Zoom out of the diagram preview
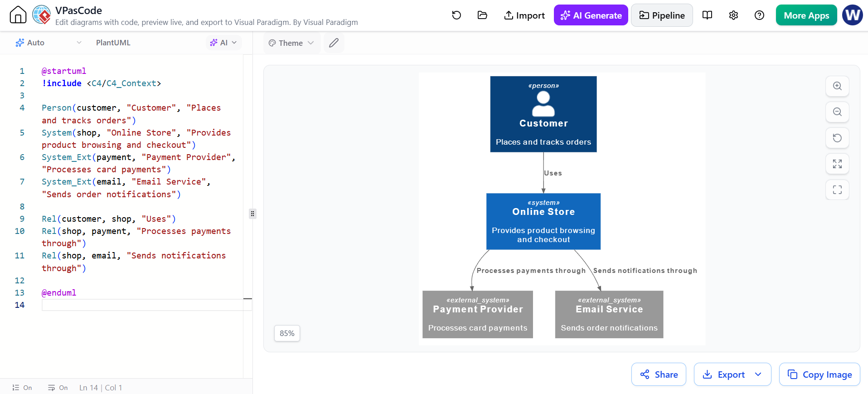The width and height of the screenshot is (868, 394). (837, 112)
